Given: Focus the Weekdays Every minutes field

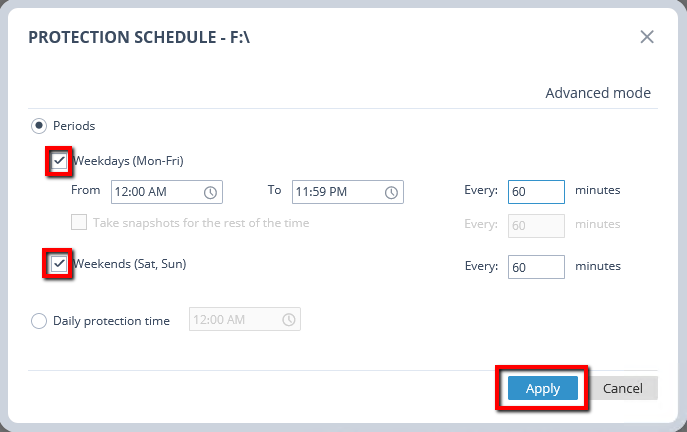Looking at the screenshot, I should (x=536, y=192).
